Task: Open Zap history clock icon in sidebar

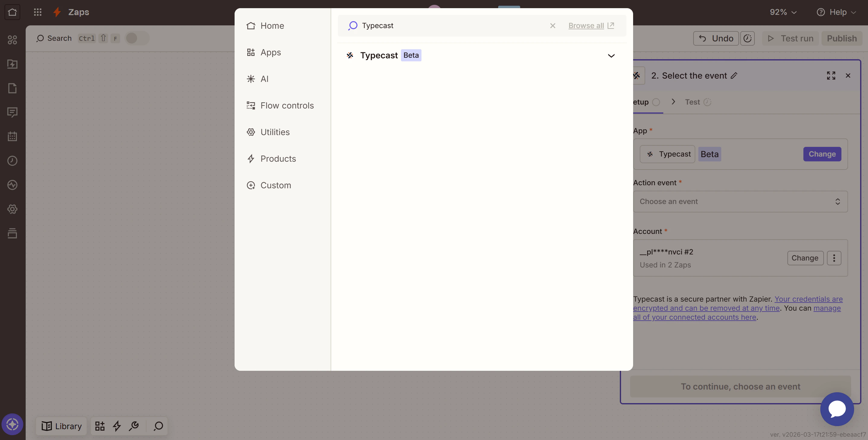Action: 12,161
